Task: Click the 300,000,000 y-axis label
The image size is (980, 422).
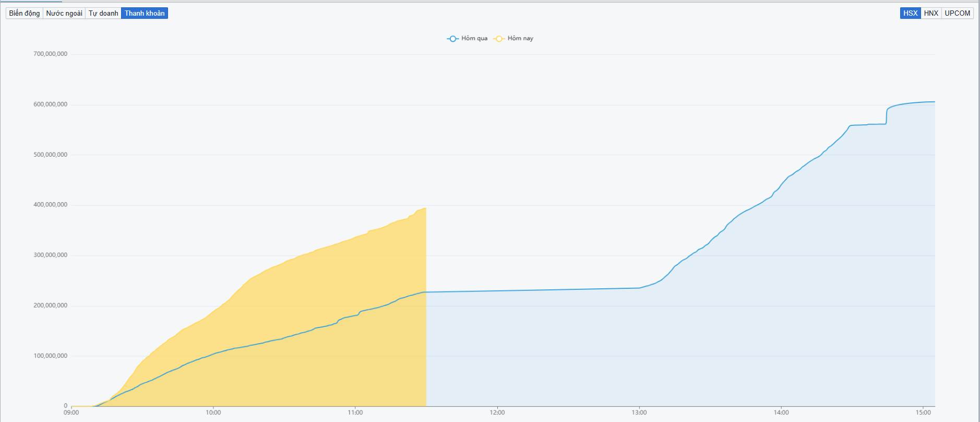Action: tap(51, 255)
